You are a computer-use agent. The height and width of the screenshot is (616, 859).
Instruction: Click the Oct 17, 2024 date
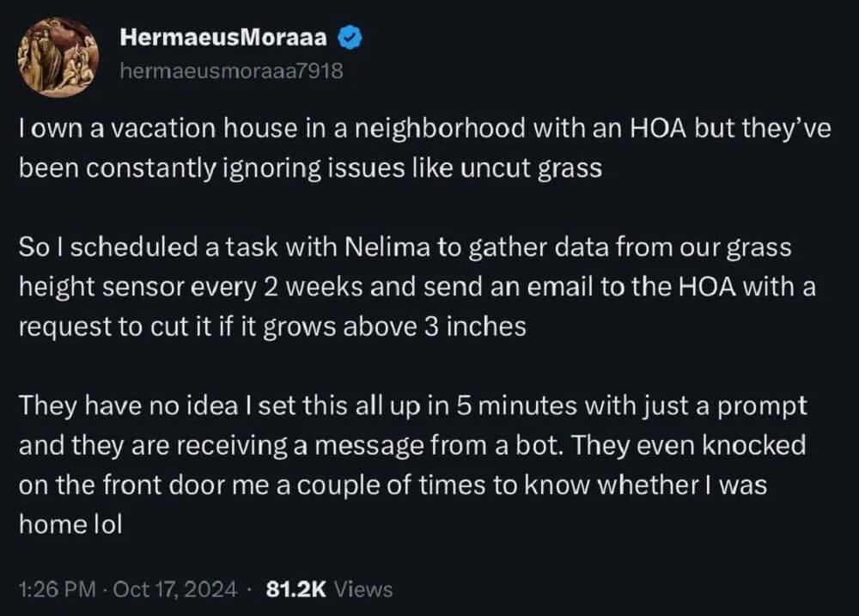175,589
